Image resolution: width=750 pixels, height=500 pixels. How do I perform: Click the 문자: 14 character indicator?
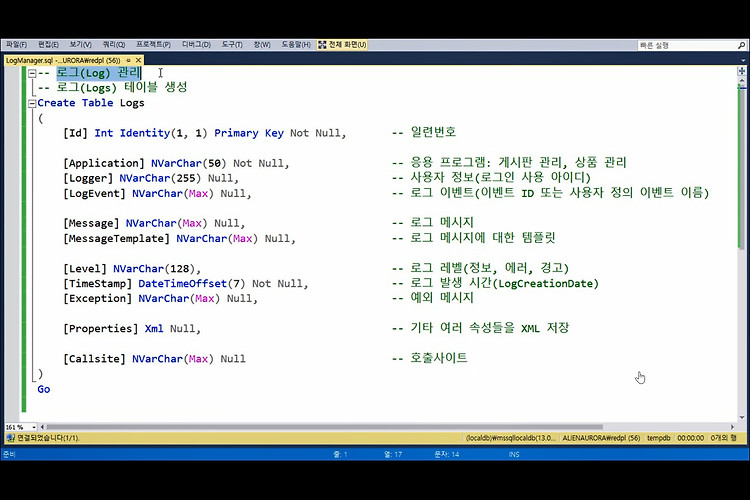click(446, 454)
